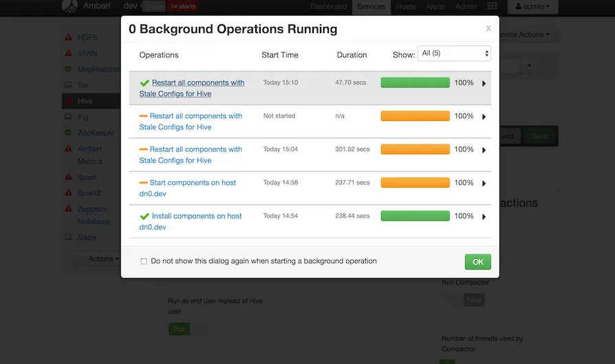615x364 pixels.
Task: Go to the Admin tab
Action: tap(466, 6)
